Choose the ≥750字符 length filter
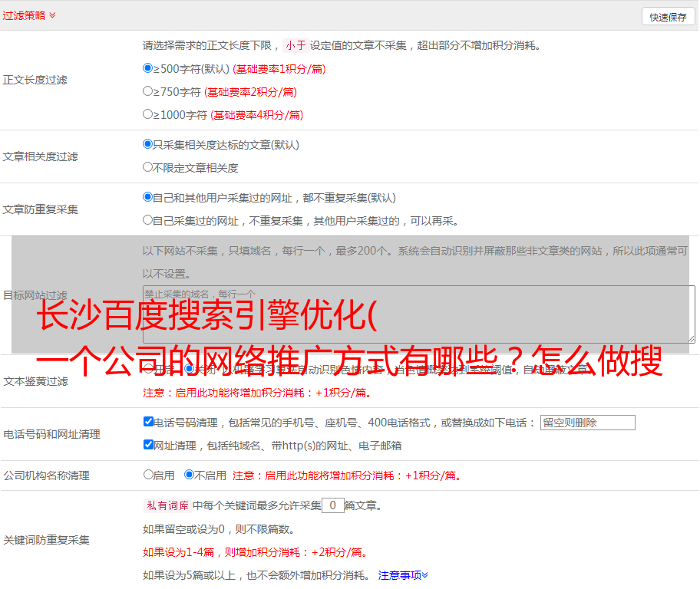The height and width of the screenshot is (589, 700). coord(148,91)
